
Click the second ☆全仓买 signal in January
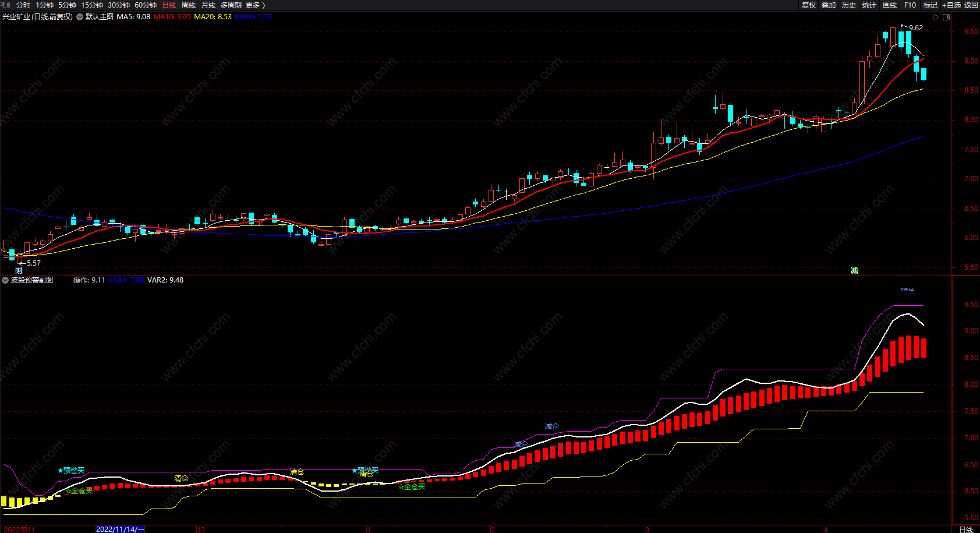(412, 486)
